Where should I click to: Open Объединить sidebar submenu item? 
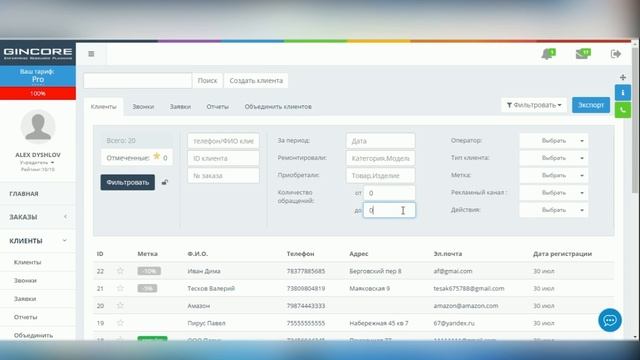click(x=33, y=335)
